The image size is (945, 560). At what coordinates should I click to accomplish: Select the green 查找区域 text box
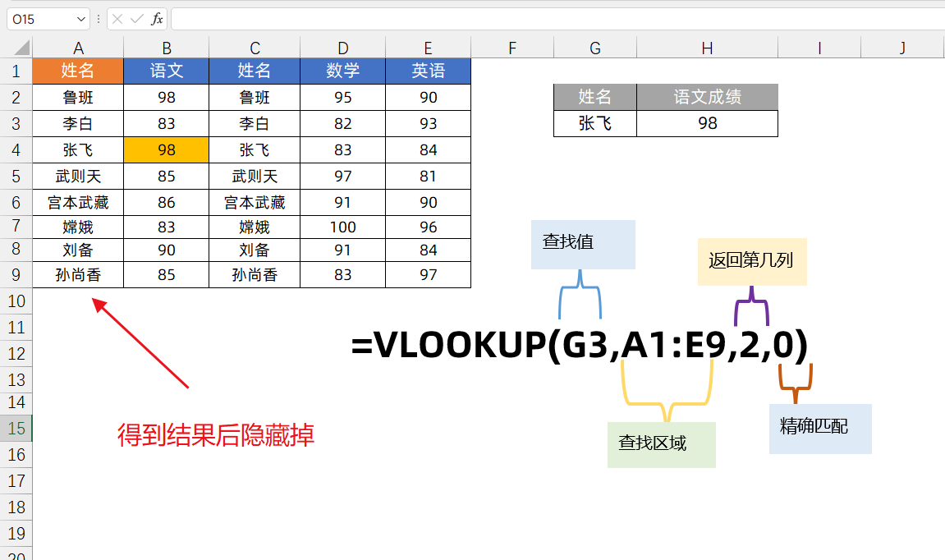[661, 444]
